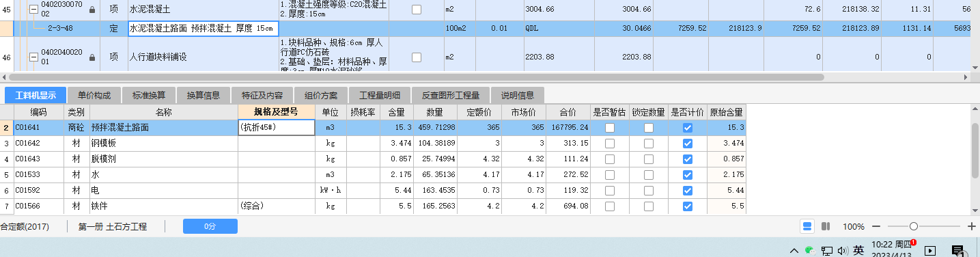Collapse the 040203007002 tree node
This screenshot has height=257, width=980.
click(x=33, y=10)
